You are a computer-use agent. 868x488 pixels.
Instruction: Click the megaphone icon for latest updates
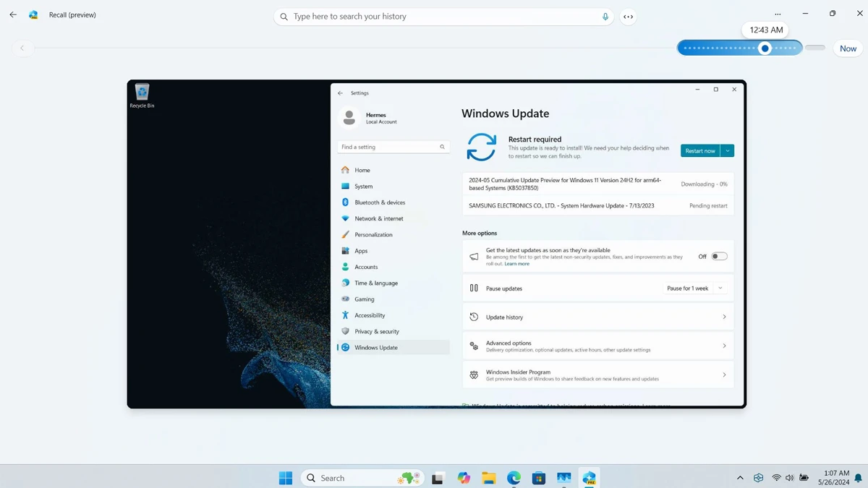click(x=474, y=257)
